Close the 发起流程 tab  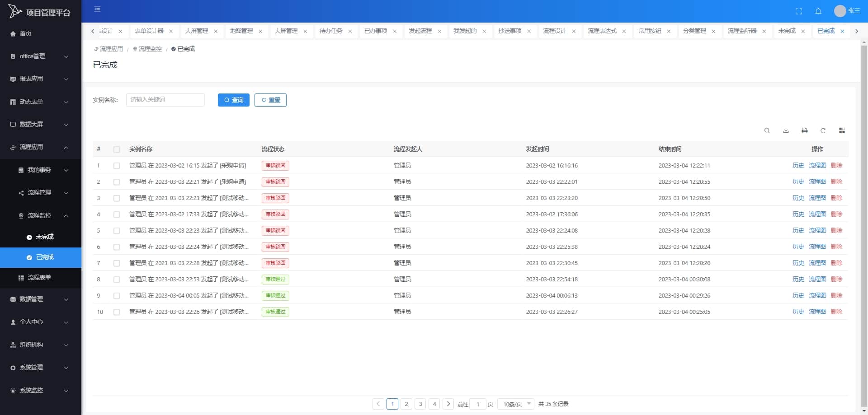coord(439,31)
